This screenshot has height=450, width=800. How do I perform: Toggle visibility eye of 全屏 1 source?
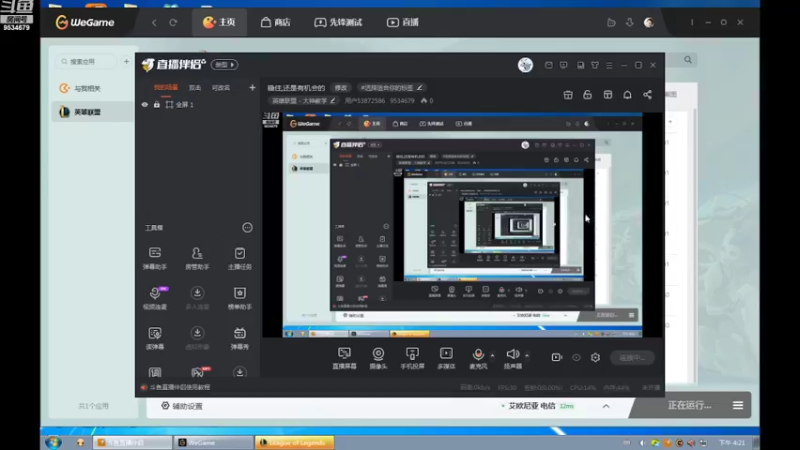click(145, 105)
